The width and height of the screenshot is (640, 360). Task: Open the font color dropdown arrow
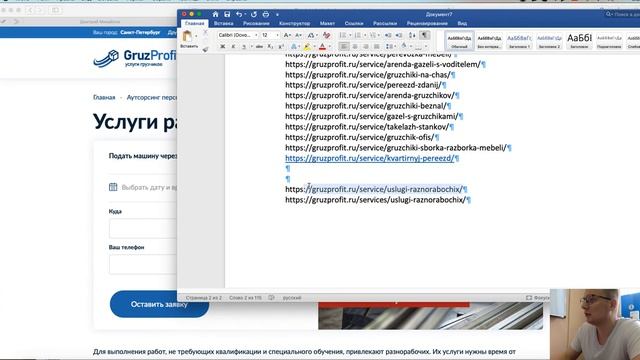(x=330, y=47)
